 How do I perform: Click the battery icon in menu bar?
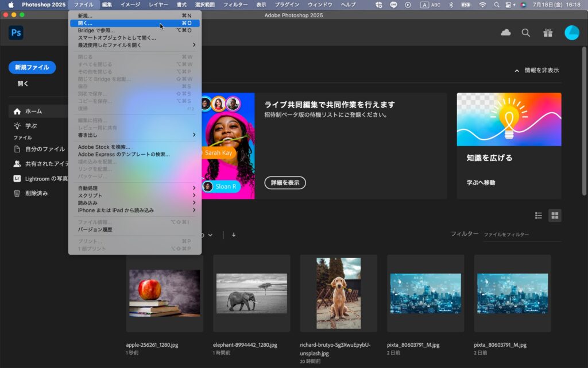pos(466,5)
